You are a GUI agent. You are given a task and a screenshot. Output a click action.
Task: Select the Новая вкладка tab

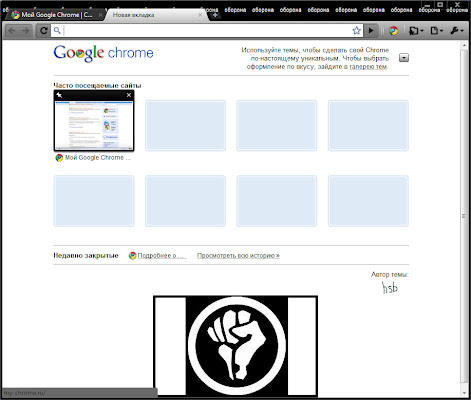point(157,15)
